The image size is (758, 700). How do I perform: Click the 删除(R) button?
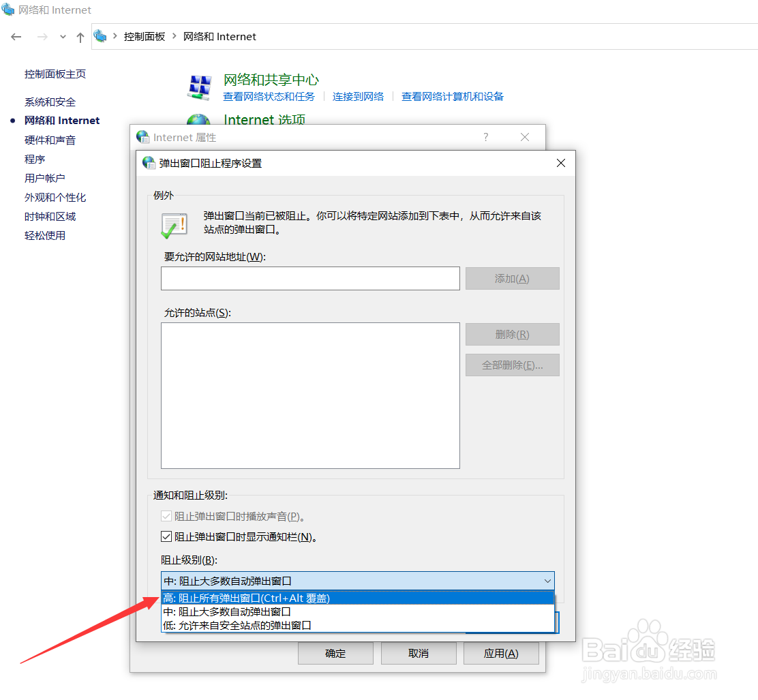[513, 334]
